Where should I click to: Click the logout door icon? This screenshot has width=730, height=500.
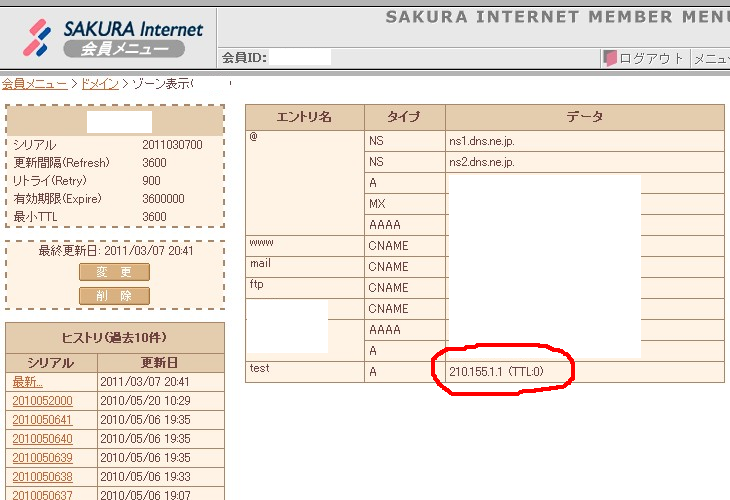pos(609,58)
